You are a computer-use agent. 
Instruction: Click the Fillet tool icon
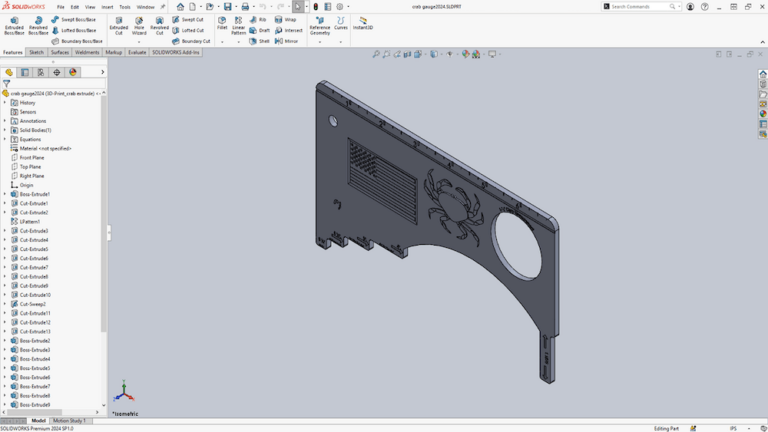[x=222, y=22]
